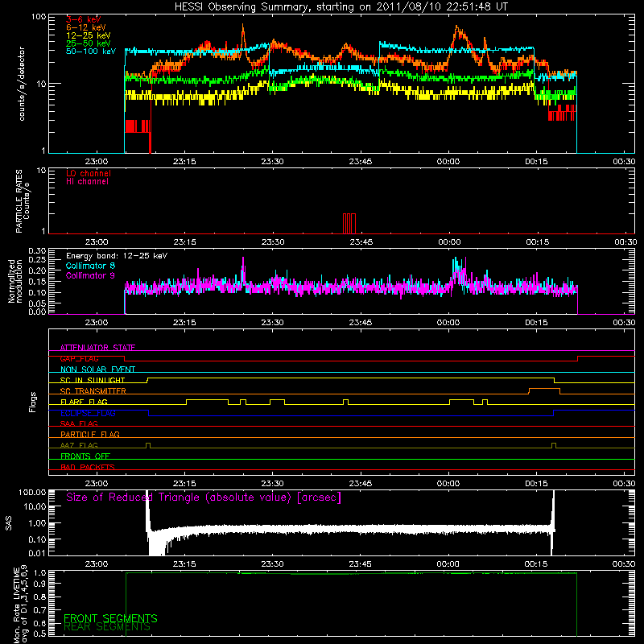Screen dimensions: 644x644
Task: Click the 0.9 tick on livetime axis
Action: 40,584
